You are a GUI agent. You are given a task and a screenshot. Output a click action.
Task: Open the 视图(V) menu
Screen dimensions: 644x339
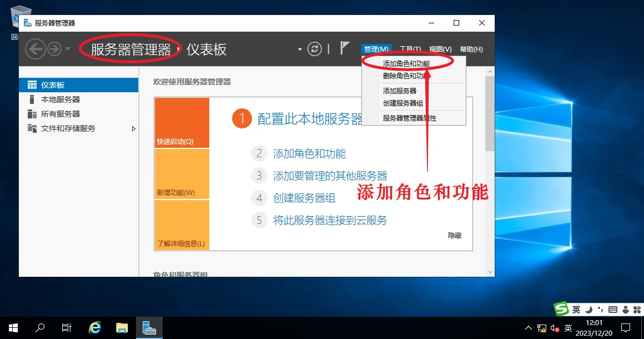click(440, 49)
